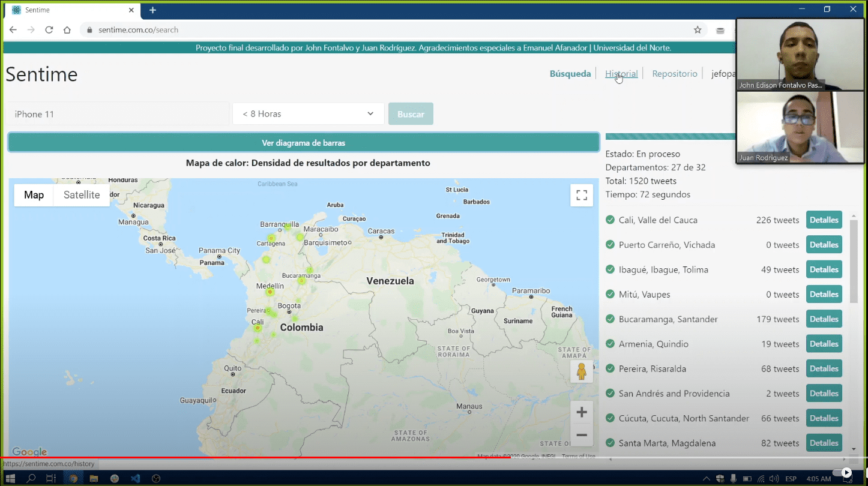Open Windows taskbar search
This screenshot has height=486, width=868.
point(31,478)
